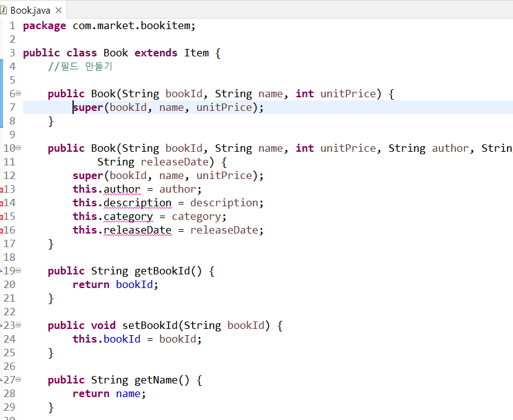Viewport: 513px width, 420px height.
Task: Click 'int unitPrice' parameter on line 6
Action: click(336, 94)
